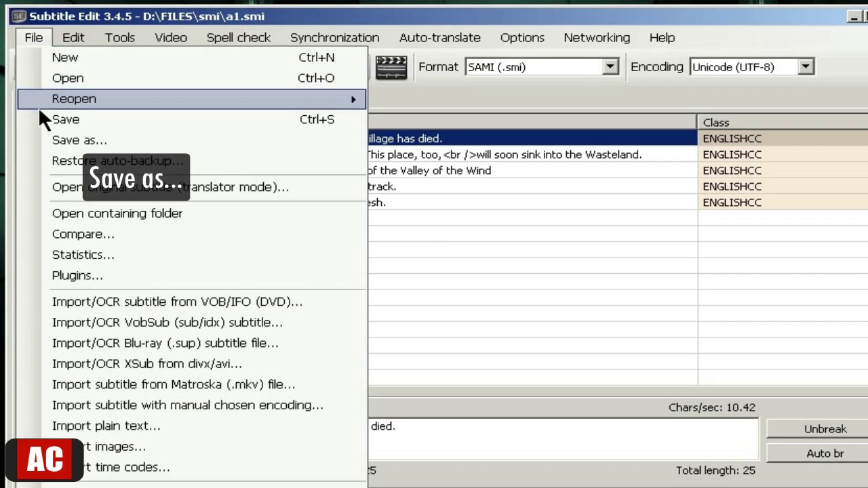Screen dimensions: 868x488
Task: Import/OCR Blu-ray (.sup) subtitle file
Action: click(x=192, y=343)
